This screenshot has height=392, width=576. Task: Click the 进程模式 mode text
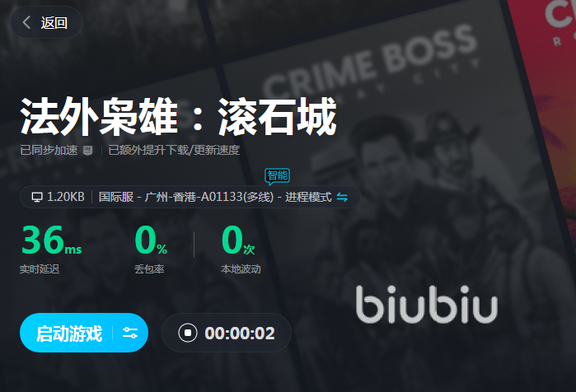(308, 197)
